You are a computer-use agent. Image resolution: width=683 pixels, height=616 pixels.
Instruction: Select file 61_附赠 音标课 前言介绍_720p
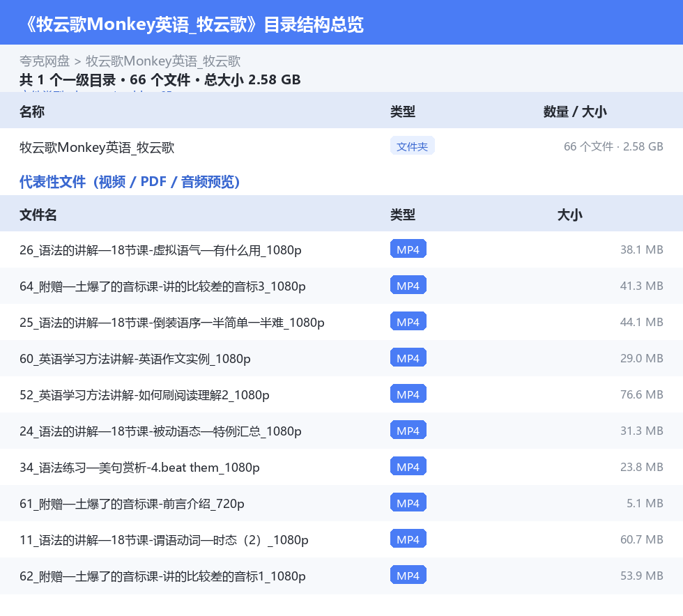tap(132, 503)
